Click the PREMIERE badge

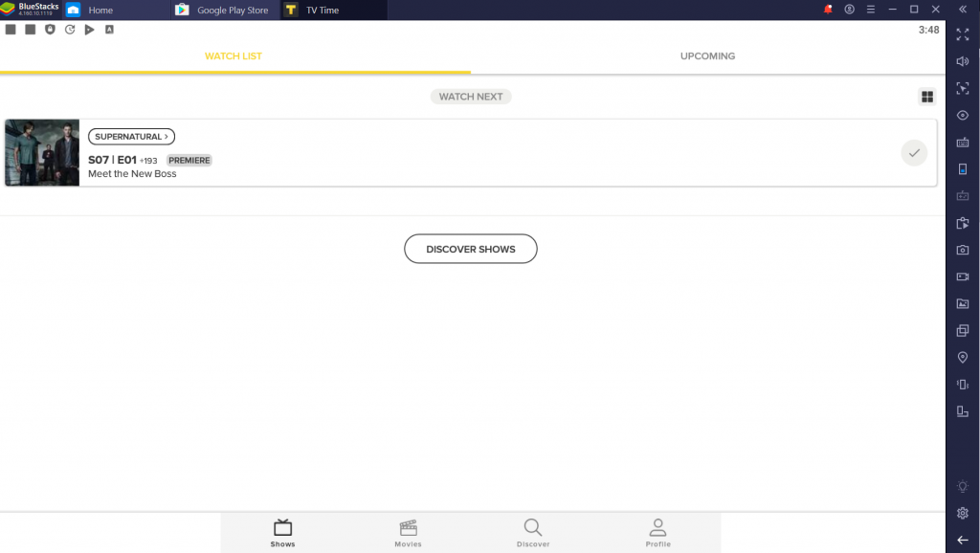[x=189, y=160]
